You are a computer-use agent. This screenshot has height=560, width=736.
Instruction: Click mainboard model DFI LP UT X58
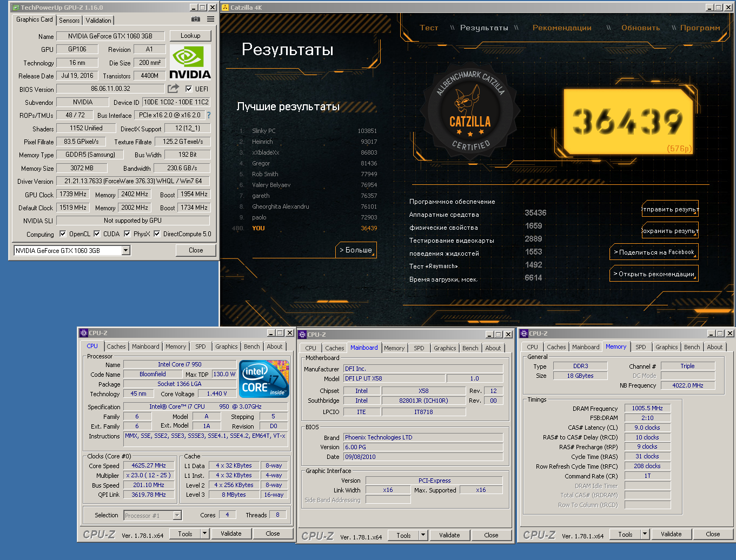pyautogui.click(x=394, y=378)
